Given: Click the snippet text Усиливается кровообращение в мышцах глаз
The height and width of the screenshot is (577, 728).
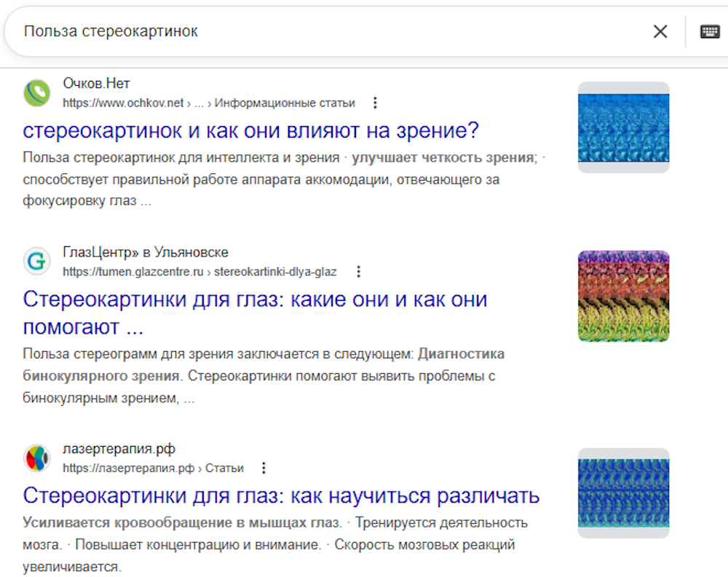Looking at the screenshot, I should [181, 522].
